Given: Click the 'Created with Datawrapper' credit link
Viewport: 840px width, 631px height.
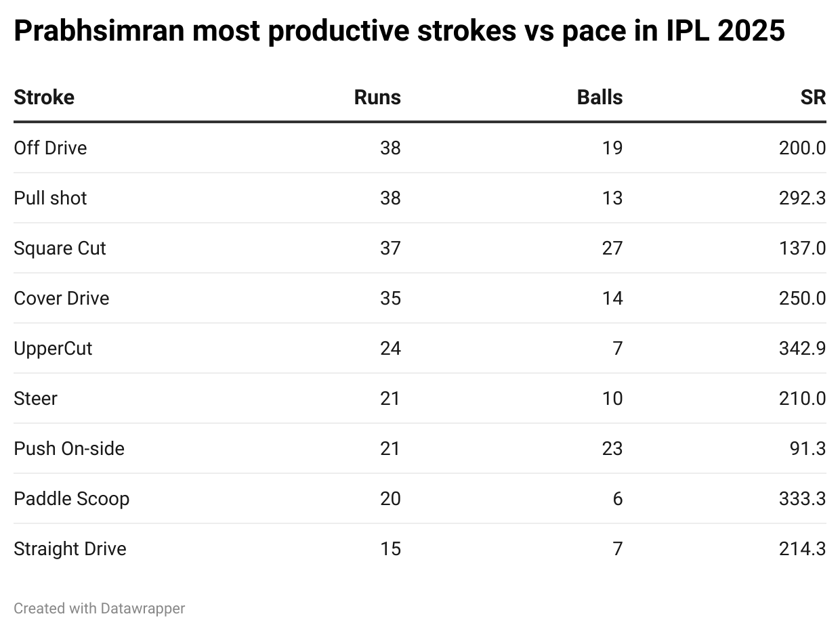Looking at the screenshot, I should pos(100,609).
